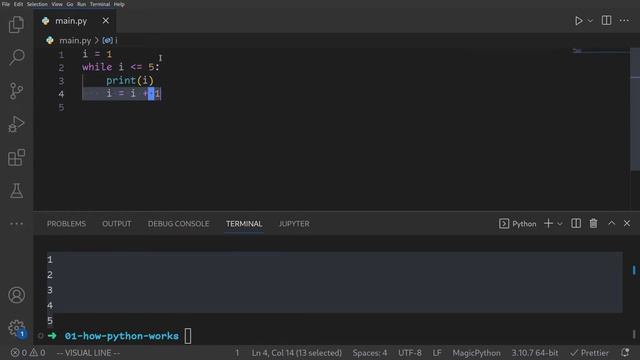Close the main.py tab
Screen dimensions: 640x360
(106, 20)
